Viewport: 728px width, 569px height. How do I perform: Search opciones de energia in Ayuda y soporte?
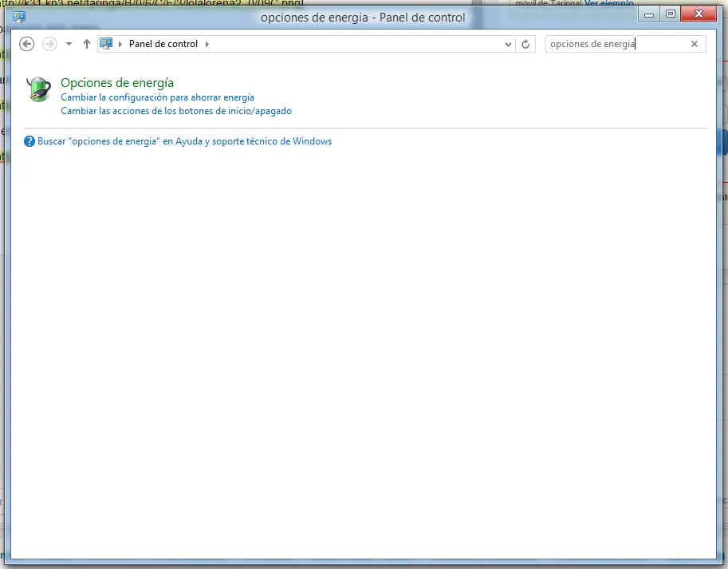184,141
